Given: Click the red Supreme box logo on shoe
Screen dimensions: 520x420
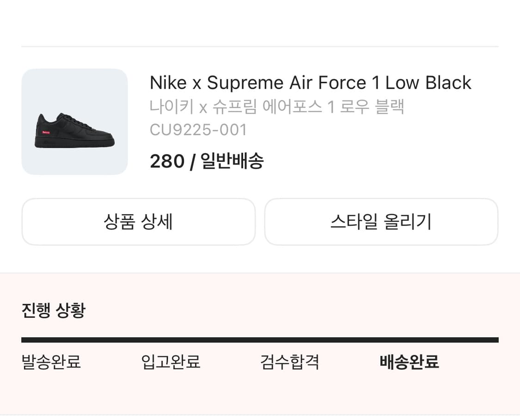Looking at the screenshot, I should 46,133.
